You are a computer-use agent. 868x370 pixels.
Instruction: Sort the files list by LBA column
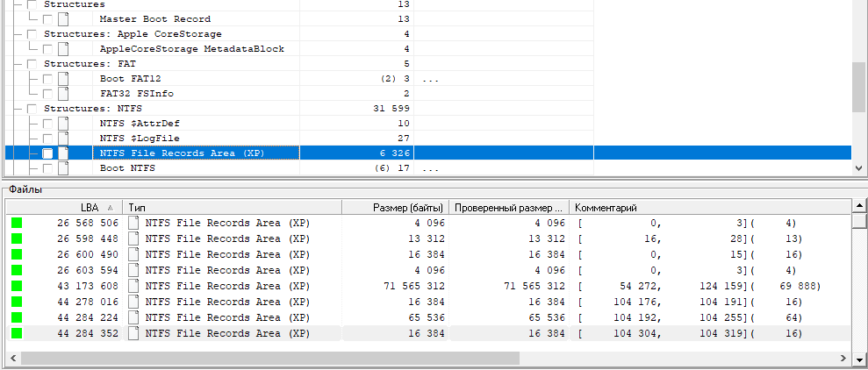pos(64,208)
